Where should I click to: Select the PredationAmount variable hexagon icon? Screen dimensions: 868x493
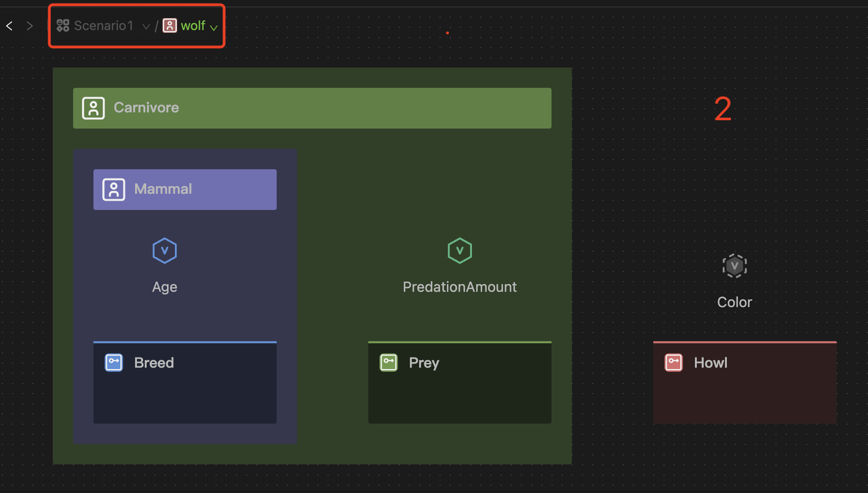pos(460,251)
